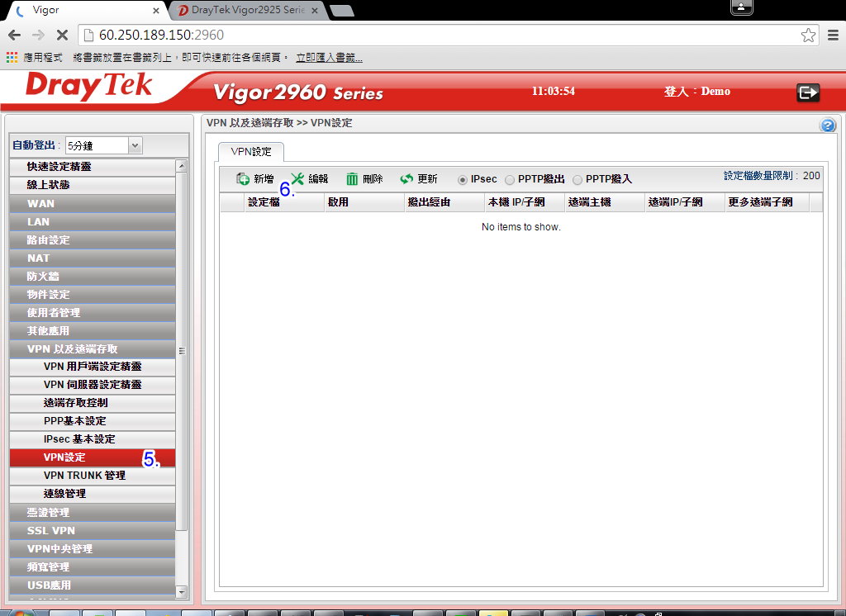Sort by 更多遠端子網 column header
846x616 pixels.
pyautogui.click(x=767, y=202)
